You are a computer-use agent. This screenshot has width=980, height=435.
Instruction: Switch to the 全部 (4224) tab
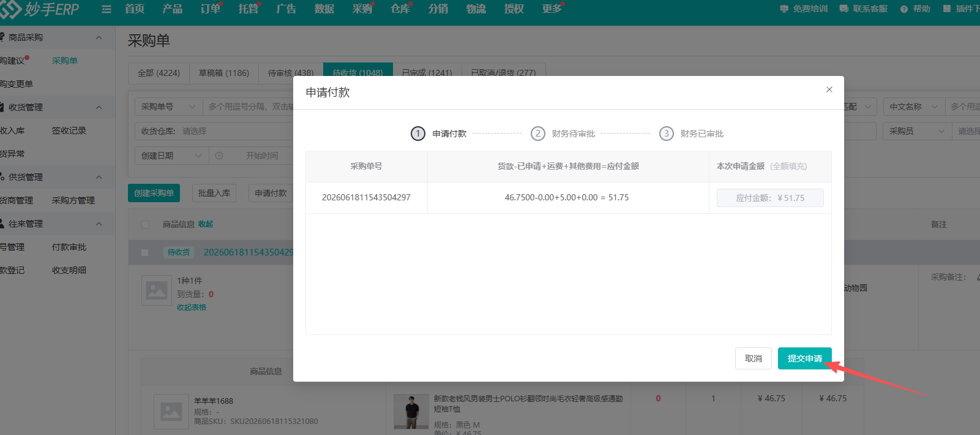point(159,73)
